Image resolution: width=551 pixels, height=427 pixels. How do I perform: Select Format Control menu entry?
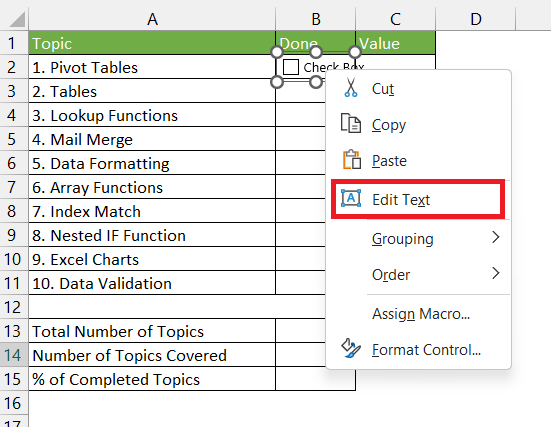[x=426, y=350]
